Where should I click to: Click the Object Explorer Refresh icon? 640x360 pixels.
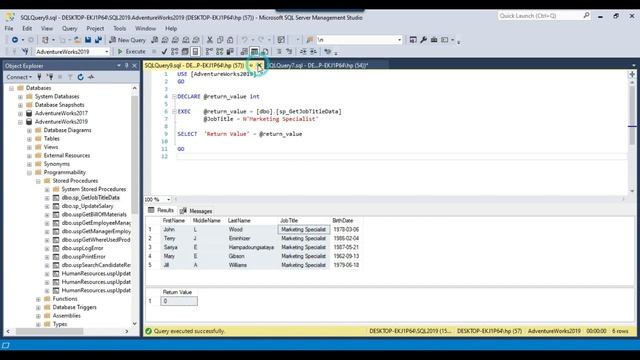[80, 77]
